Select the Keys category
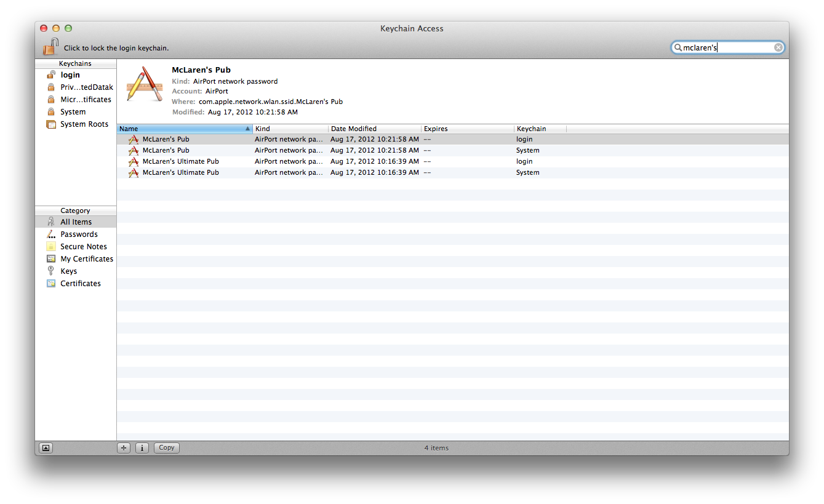 click(x=68, y=271)
